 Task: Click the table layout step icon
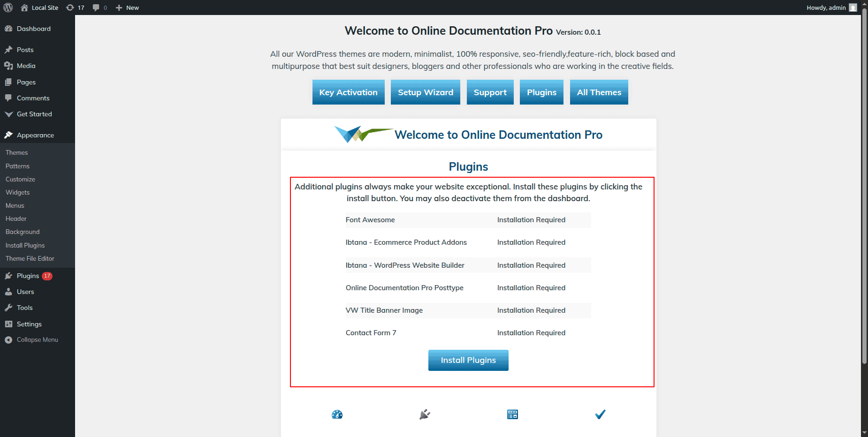click(512, 414)
